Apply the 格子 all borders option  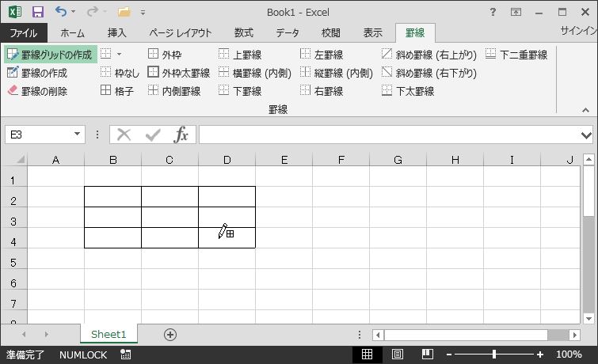(116, 91)
